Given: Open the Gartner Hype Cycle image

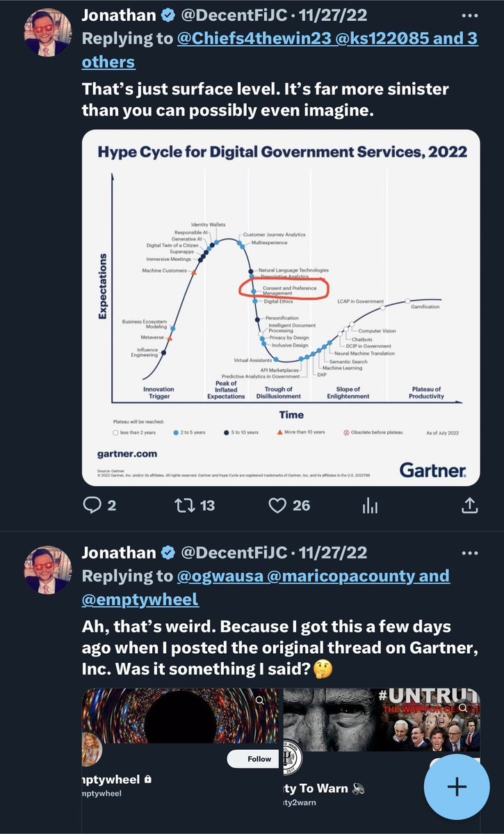Looking at the screenshot, I should (x=281, y=307).
